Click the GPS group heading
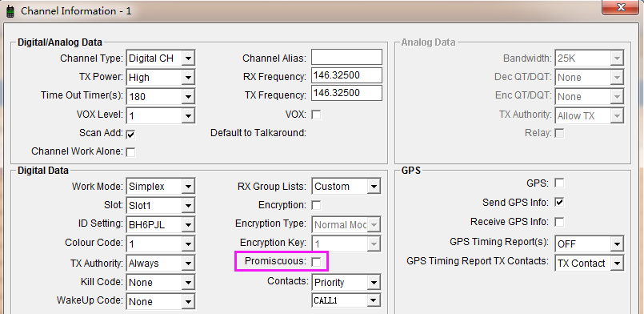This screenshot has width=644, height=314. point(410,170)
